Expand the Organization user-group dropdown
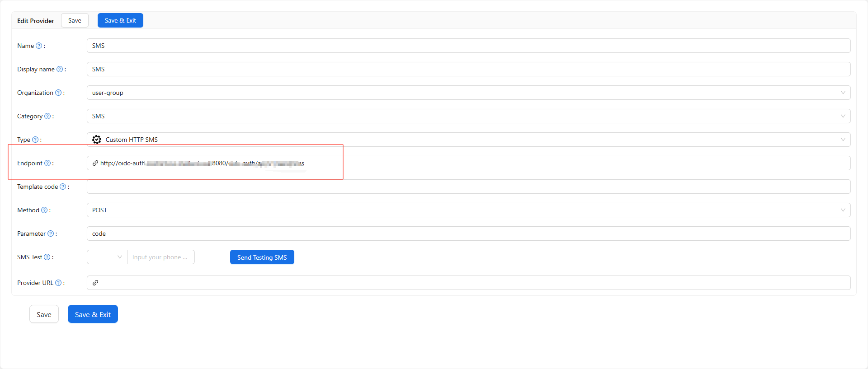Screen dimensions: 868x369 coord(468,93)
